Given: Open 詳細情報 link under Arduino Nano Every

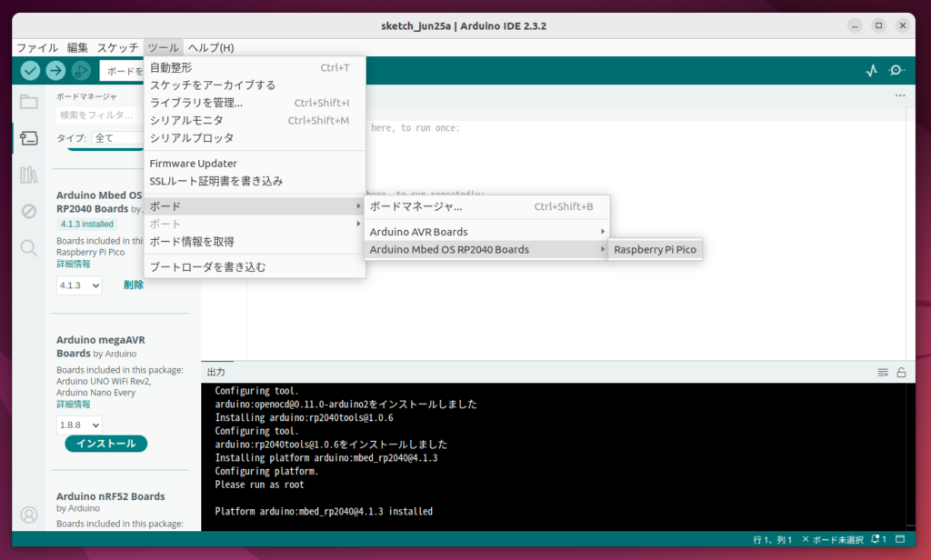Looking at the screenshot, I should click(x=74, y=405).
